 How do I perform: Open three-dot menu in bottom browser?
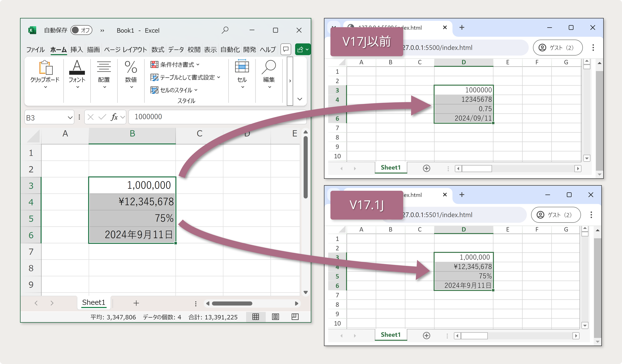click(591, 215)
